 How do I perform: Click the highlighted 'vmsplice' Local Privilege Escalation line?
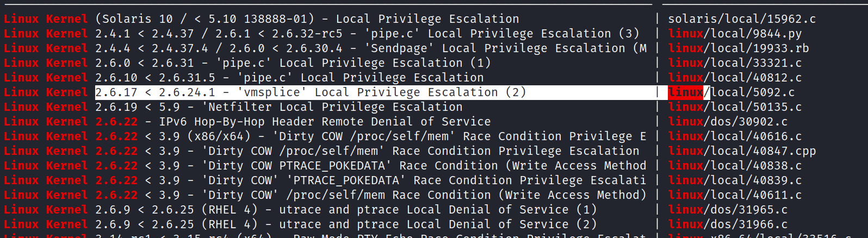310,92
